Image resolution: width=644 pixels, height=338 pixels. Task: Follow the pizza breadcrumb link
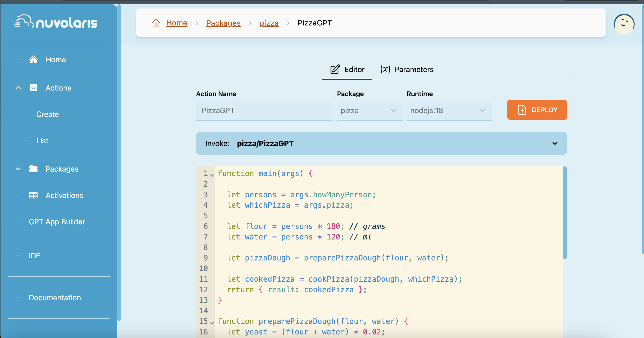pyautogui.click(x=269, y=23)
